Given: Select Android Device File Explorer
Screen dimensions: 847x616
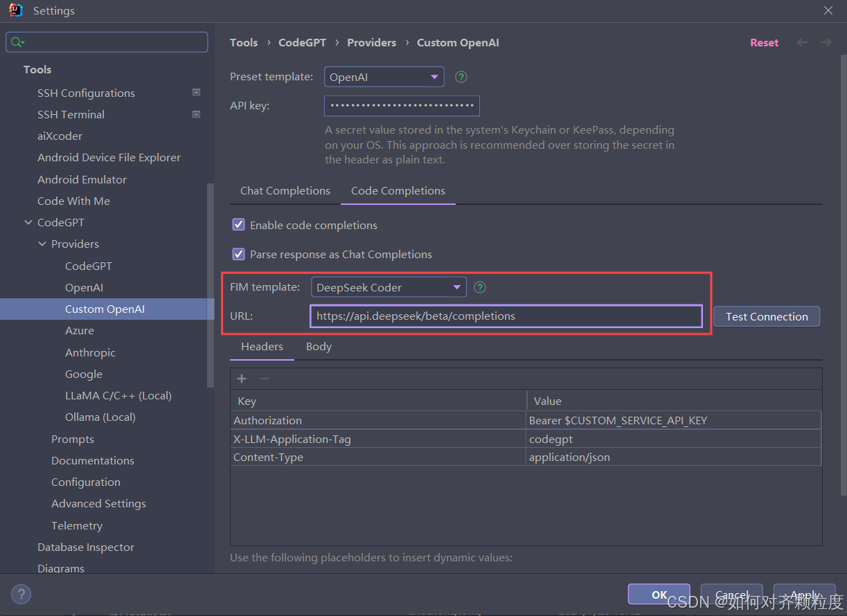Looking at the screenshot, I should pyautogui.click(x=107, y=157).
